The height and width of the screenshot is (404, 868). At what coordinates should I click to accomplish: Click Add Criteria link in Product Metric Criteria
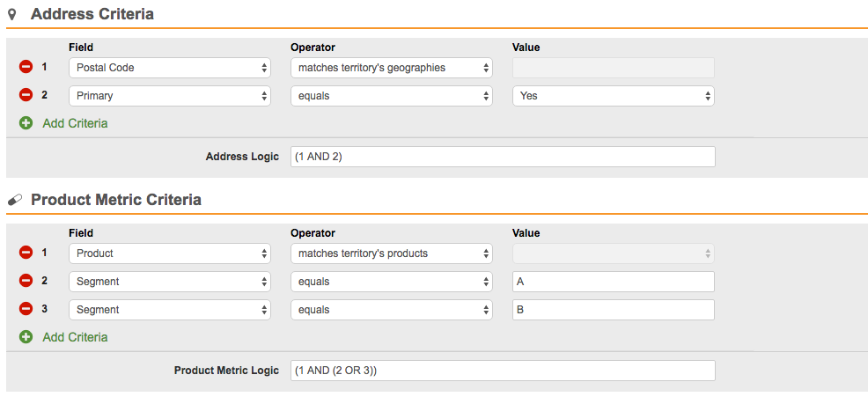[x=75, y=337]
